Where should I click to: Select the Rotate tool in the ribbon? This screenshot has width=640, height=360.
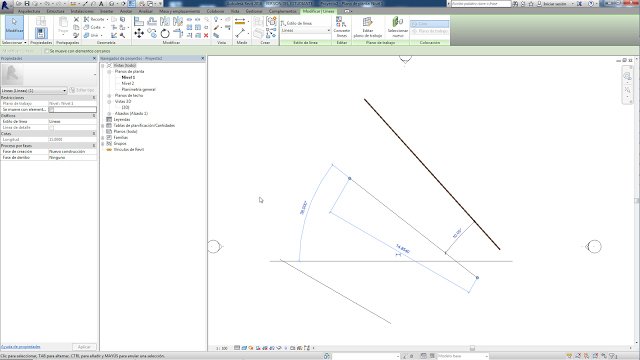point(165,33)
